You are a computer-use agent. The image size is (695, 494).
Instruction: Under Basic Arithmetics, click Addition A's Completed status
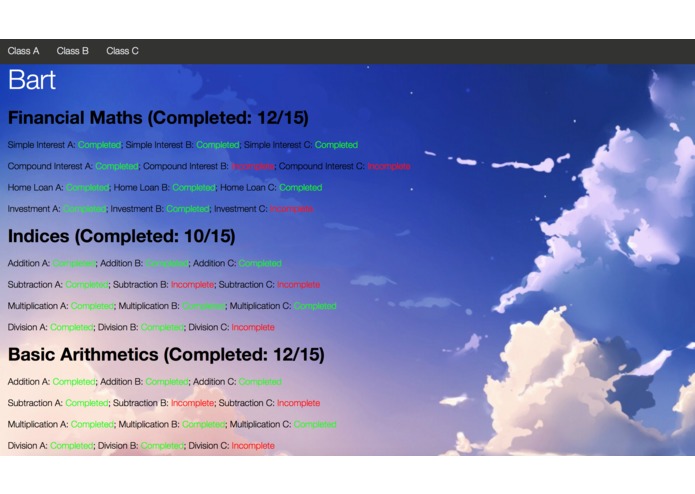tap(74, 381)
